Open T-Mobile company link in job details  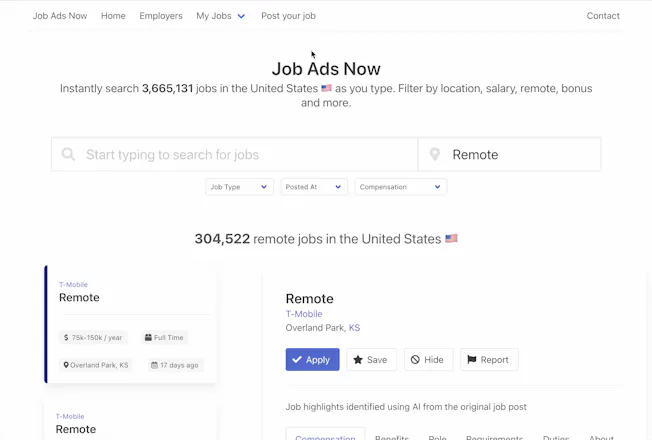pos(304,314)
